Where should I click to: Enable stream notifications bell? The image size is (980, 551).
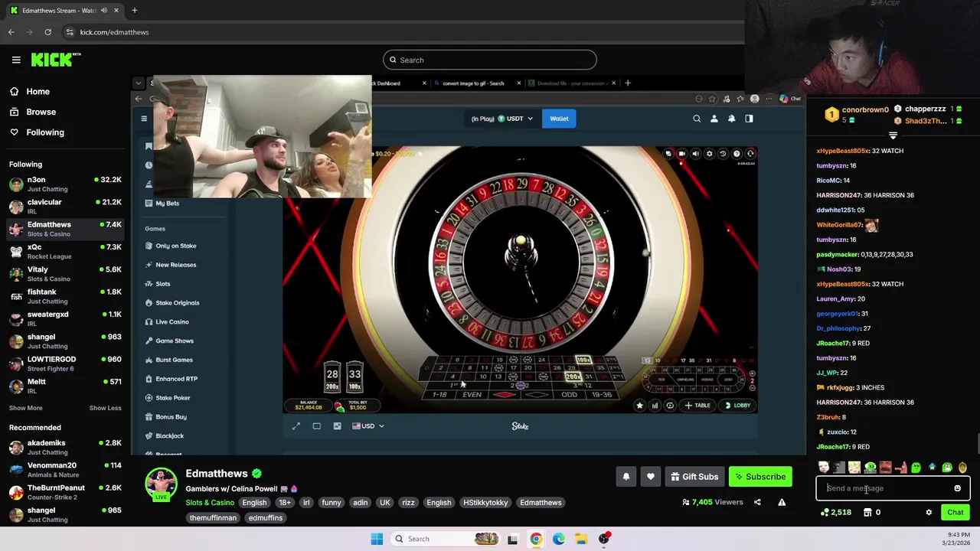tap(626, 477)
